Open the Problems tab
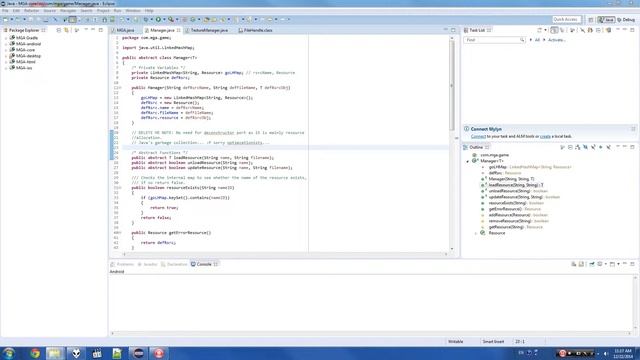 tap(125, 264)
